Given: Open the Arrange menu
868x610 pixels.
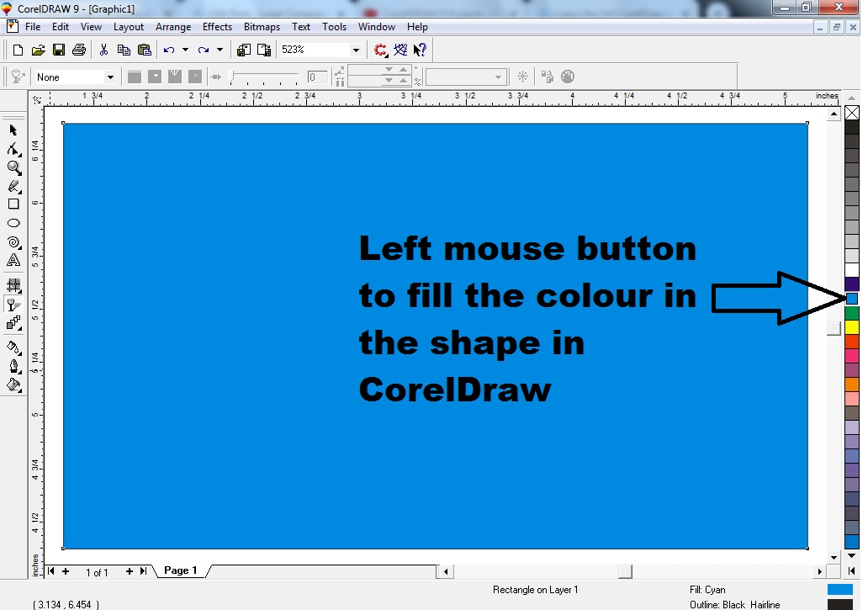Looking at the screenshot, I should click(173, 27).
